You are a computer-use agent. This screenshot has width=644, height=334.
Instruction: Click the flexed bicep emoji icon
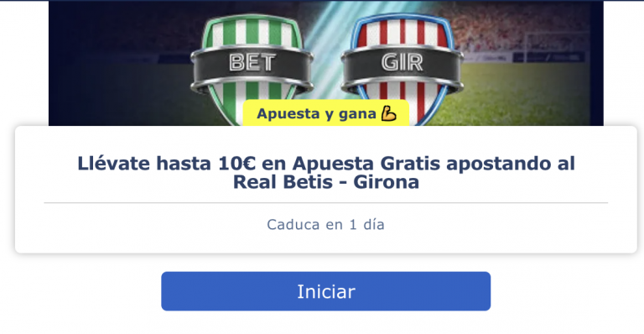pos(388,113)
